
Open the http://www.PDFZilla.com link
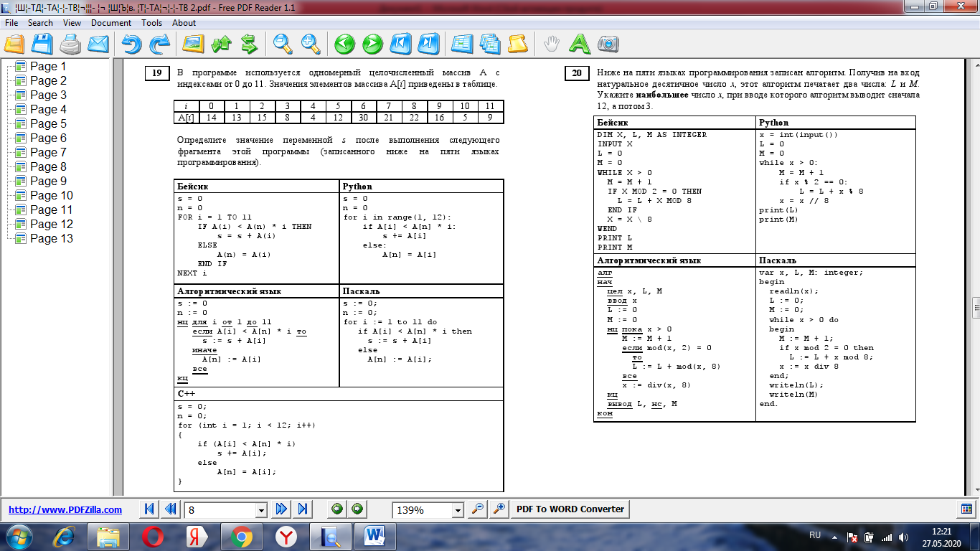coord(65,510)
